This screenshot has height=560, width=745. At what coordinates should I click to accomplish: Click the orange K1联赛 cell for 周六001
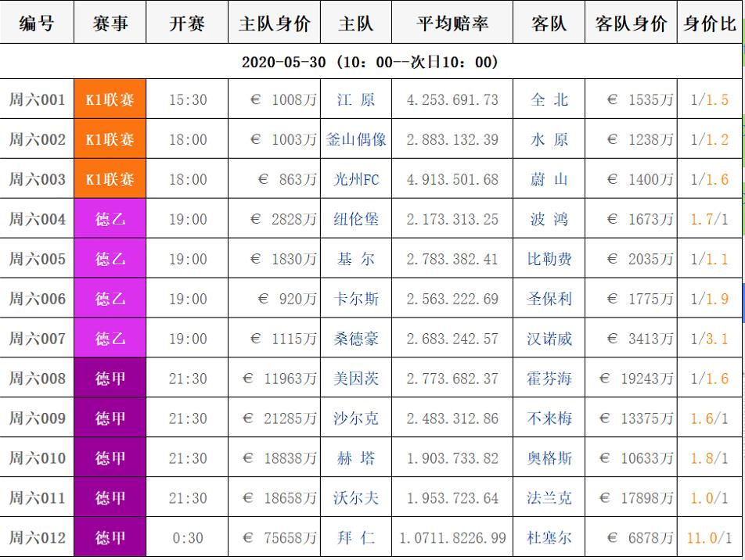pyautogui.click(x=110, y=100)
